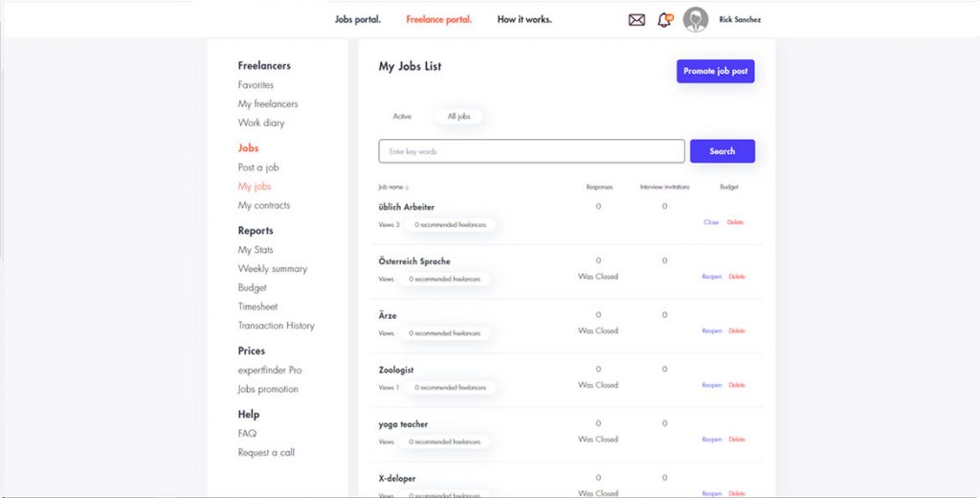The width and height of the screenshot is (980, 498).
Task: Open Request a call help link
Action: pos(266,452)
